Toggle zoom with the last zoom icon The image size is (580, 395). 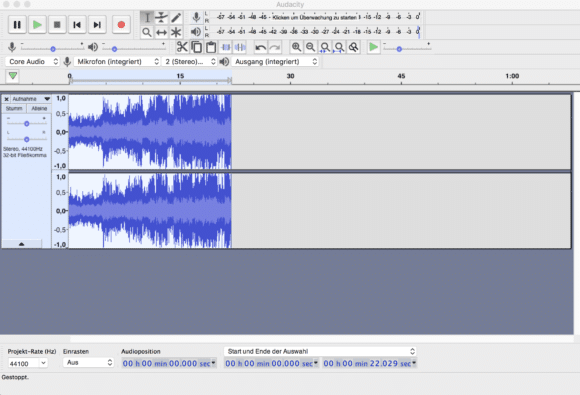coord(354,47)
